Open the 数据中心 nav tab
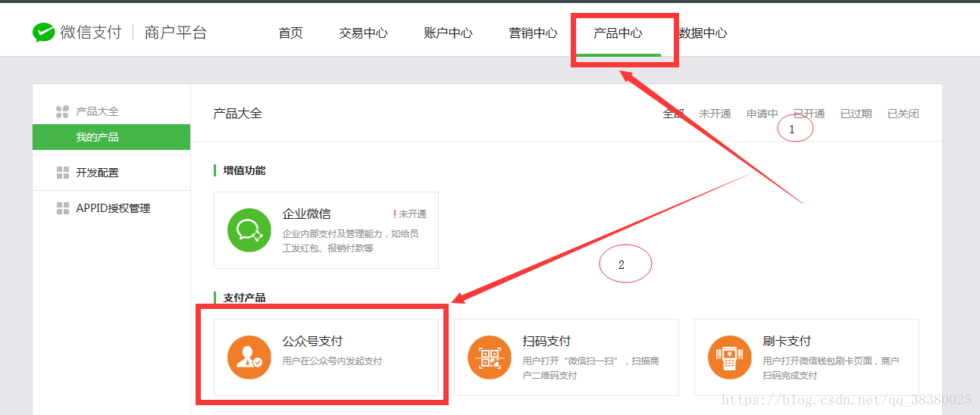 tap(703, 33)
